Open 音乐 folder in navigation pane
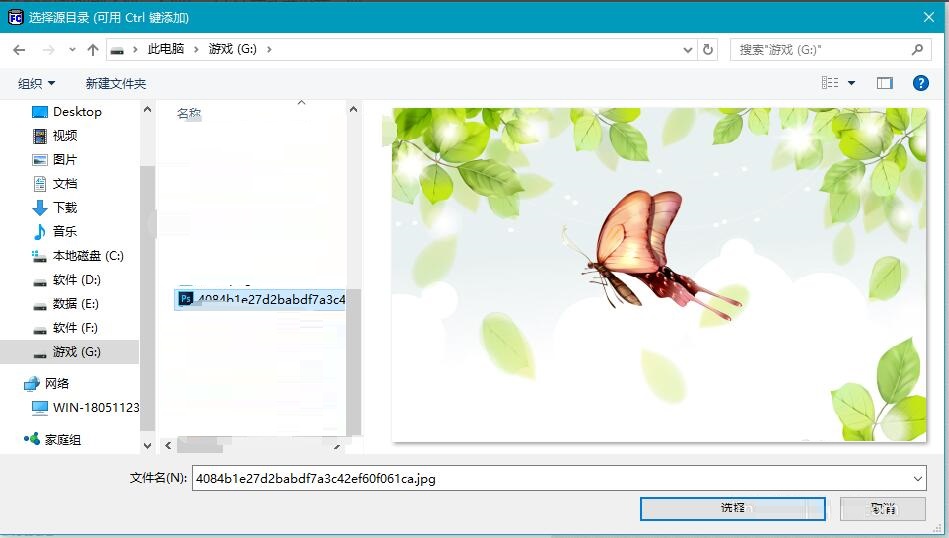Viewport: 949px width, 538px height. click(x=65, y=231)
